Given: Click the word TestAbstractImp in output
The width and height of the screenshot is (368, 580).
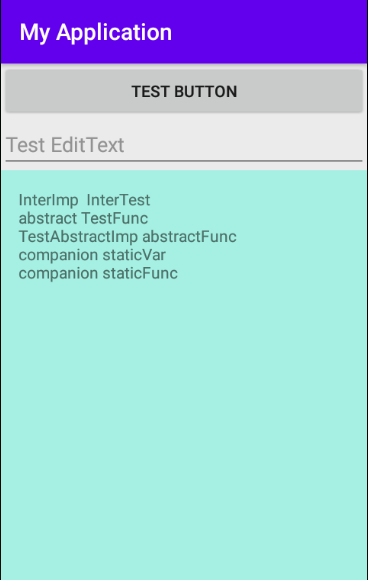Looking at the screenshot, I should point(78,236).
